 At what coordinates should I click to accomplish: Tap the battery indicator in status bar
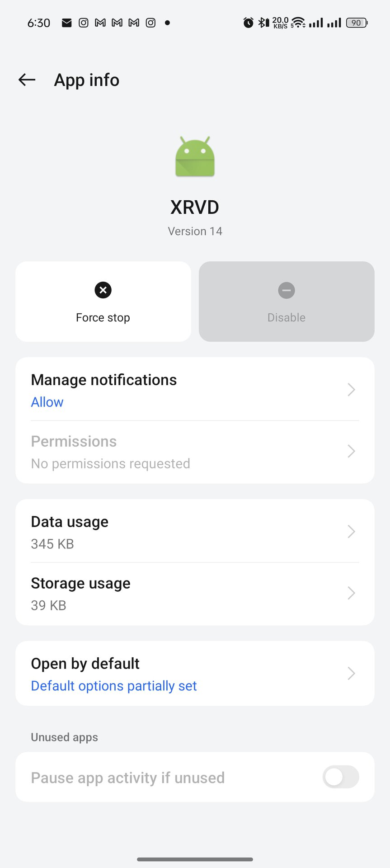click(357, 23)
